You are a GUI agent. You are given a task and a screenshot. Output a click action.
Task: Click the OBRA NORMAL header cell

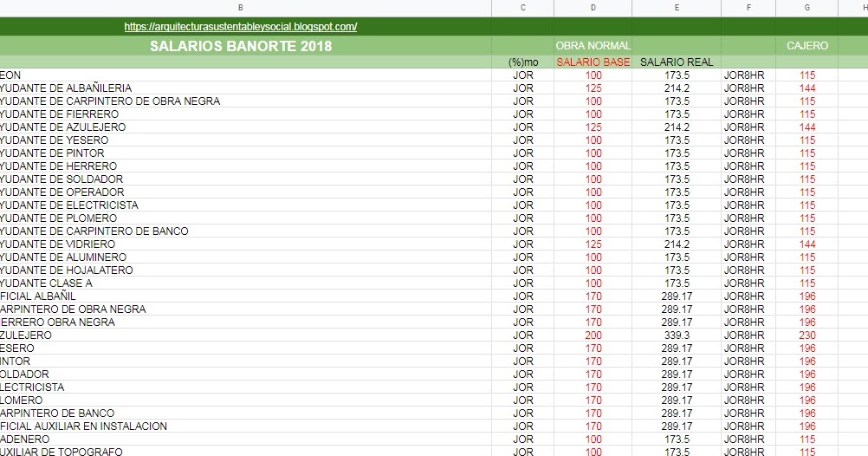pyautogui.click(x=593, y=46)
